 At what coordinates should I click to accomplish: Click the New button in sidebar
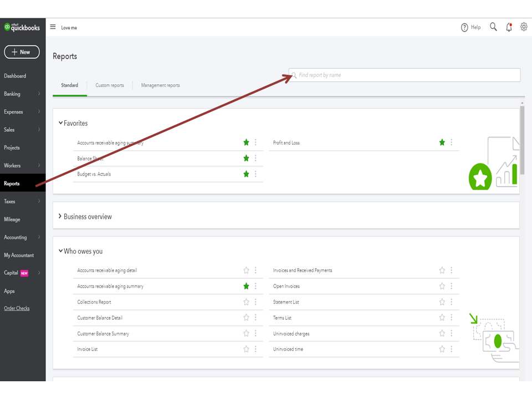pyautogui.click(x=22, y=52)
